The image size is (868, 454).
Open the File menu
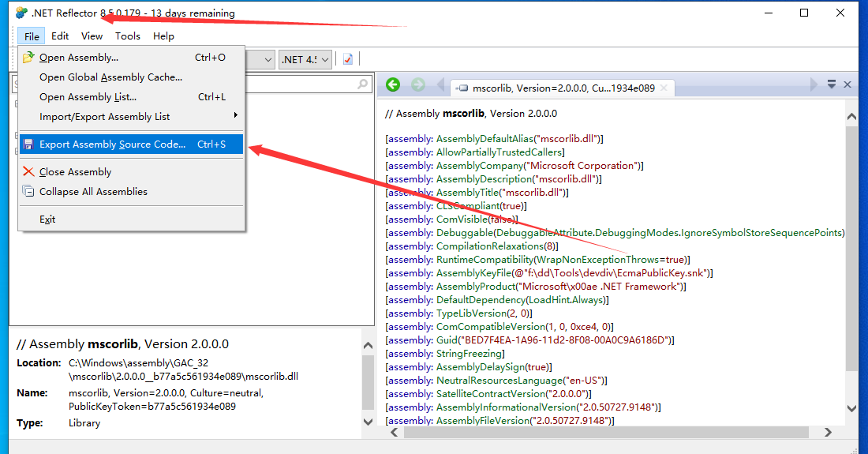[x=32, y=36]
